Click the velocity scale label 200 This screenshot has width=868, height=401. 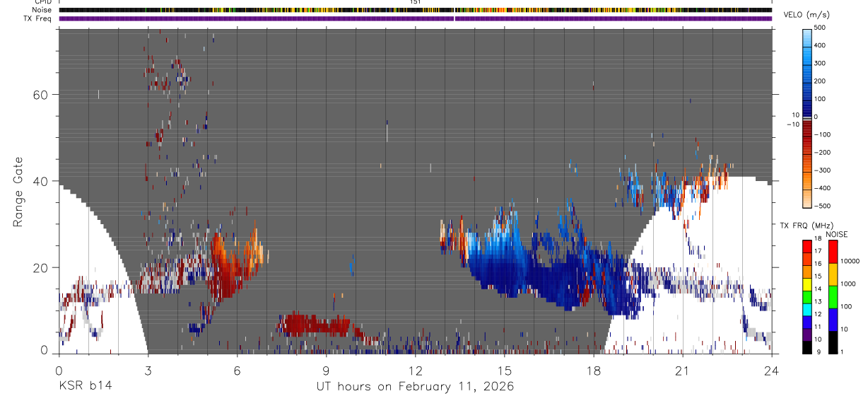[821, 81]
